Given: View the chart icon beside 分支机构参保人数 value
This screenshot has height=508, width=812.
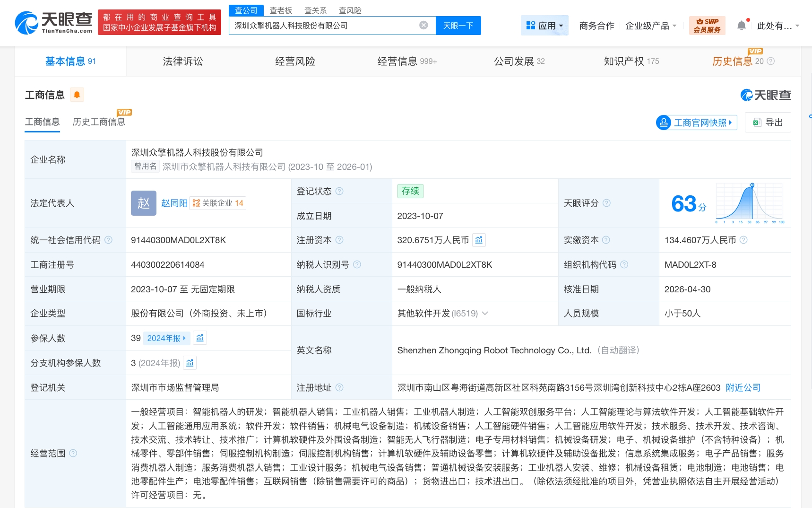Looking at the screenshot, I should (190, 363).
